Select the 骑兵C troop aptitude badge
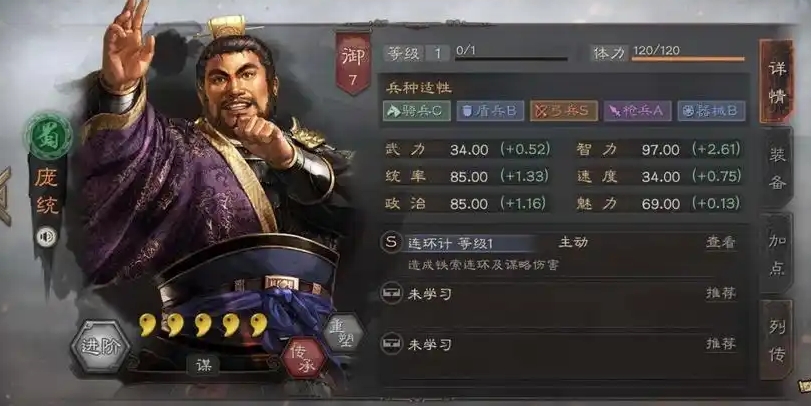Screen dimensions: 811x406 [x=416, y=111]
